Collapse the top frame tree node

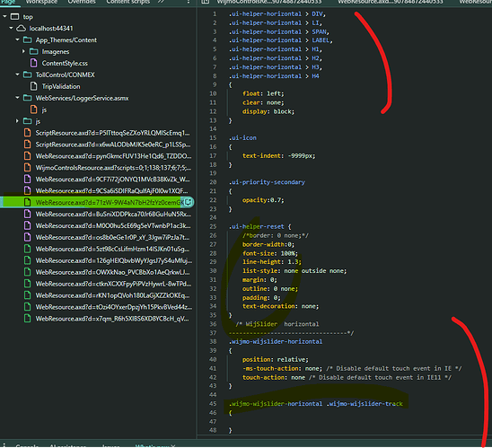coord(4,16)
